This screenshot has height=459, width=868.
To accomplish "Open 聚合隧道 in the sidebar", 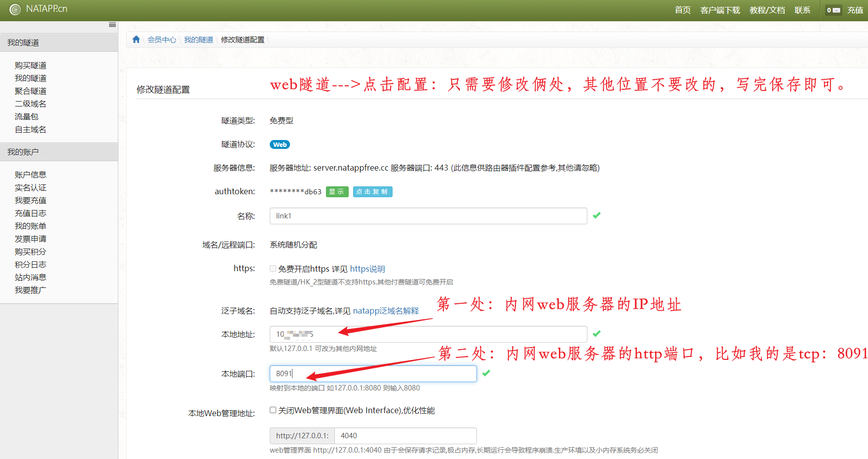I will 31,91.
